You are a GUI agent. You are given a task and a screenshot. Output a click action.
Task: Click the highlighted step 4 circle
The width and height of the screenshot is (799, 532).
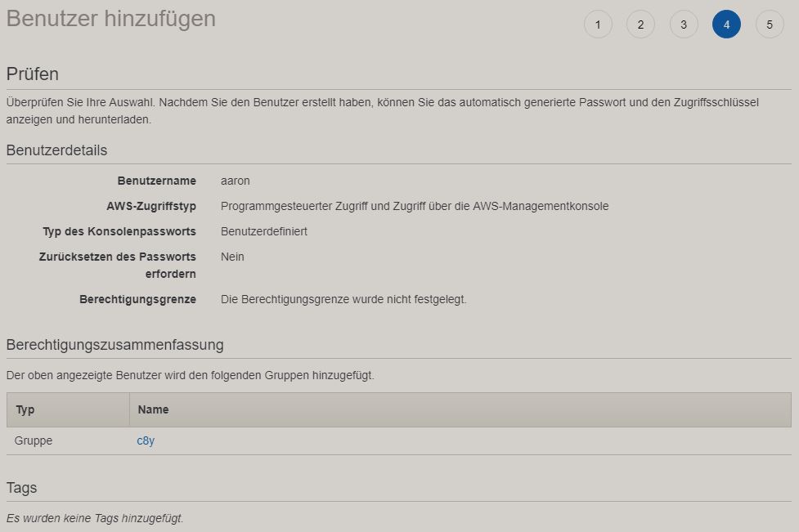726,25
